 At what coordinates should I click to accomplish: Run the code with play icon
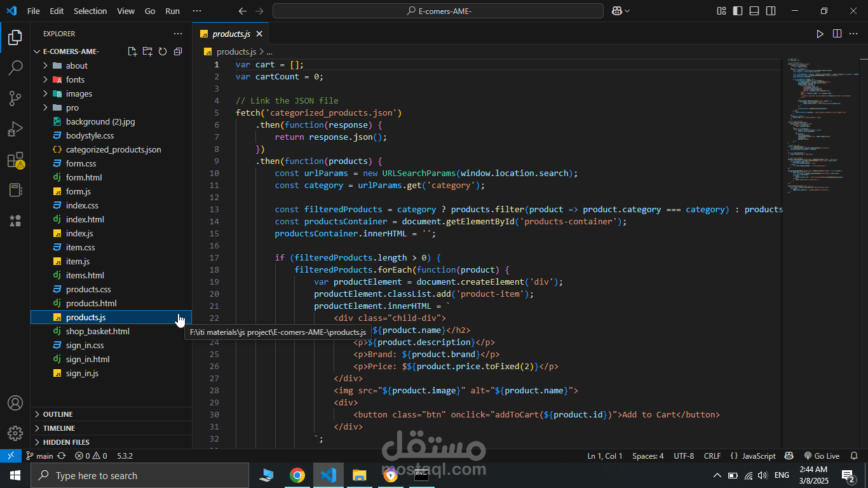tap(820, 34)
